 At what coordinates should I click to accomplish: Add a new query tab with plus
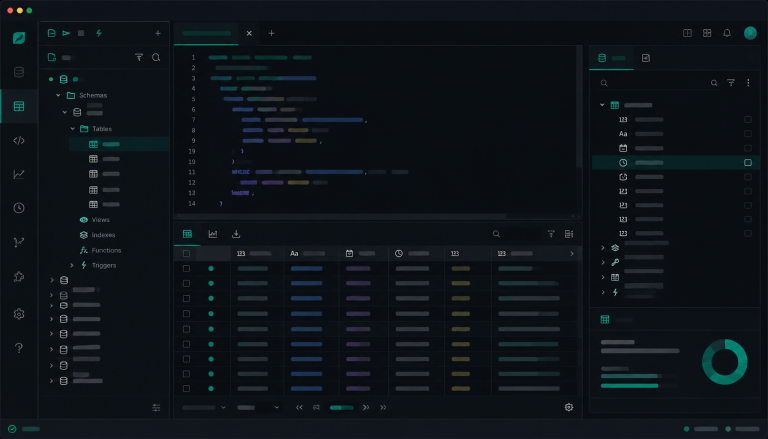271,33
